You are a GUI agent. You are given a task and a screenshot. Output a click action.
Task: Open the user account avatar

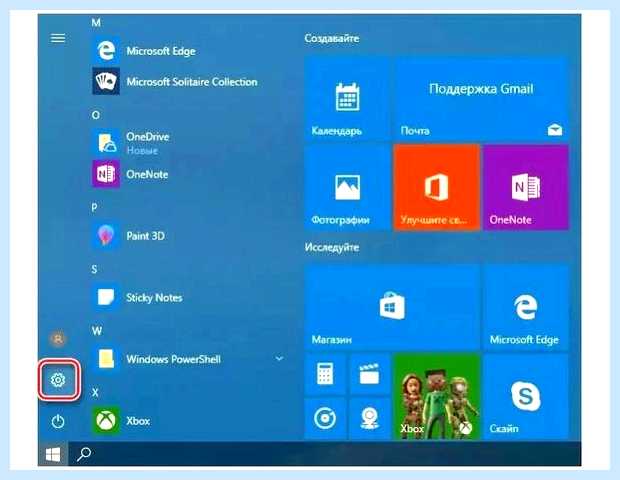coord(58,339)
